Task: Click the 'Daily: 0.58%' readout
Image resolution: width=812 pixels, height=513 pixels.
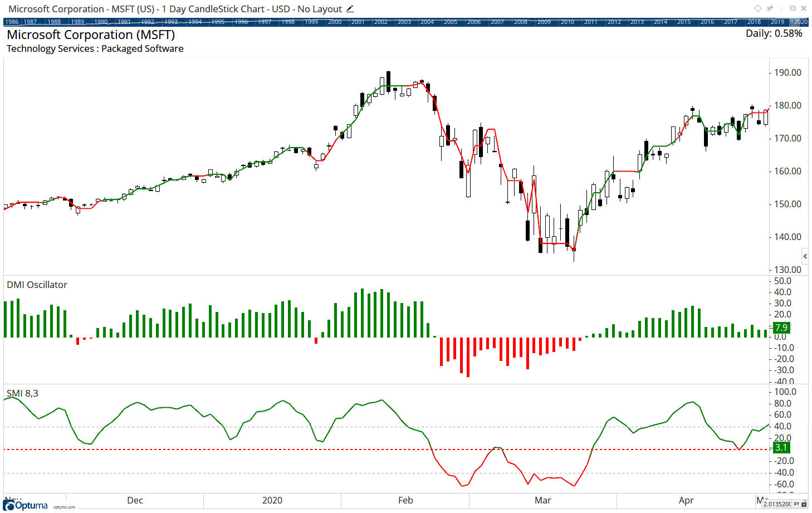Action: click(x=774, y=33)
